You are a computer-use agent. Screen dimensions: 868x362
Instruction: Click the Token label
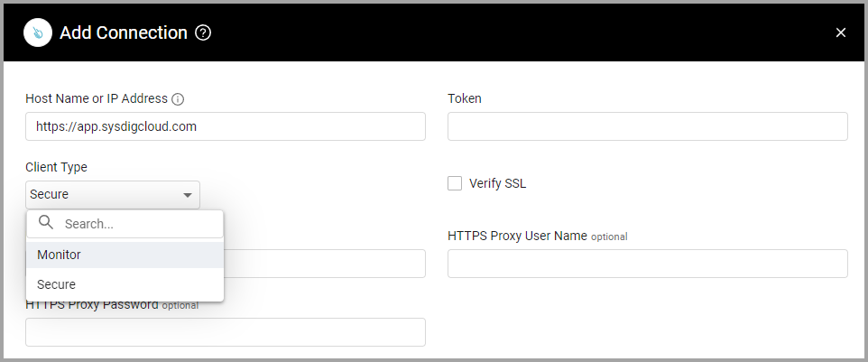pos(465,98)
